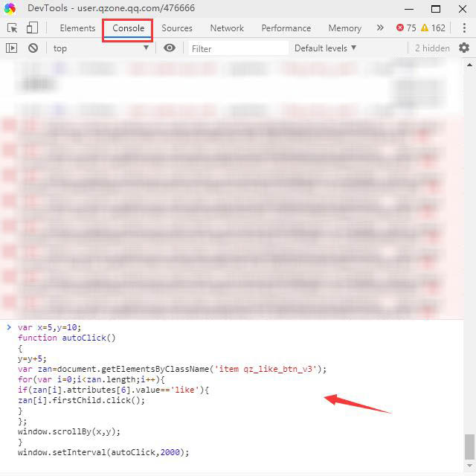
Task: Toggle the live expression eye icon
Action: click(x=170, y=48)
